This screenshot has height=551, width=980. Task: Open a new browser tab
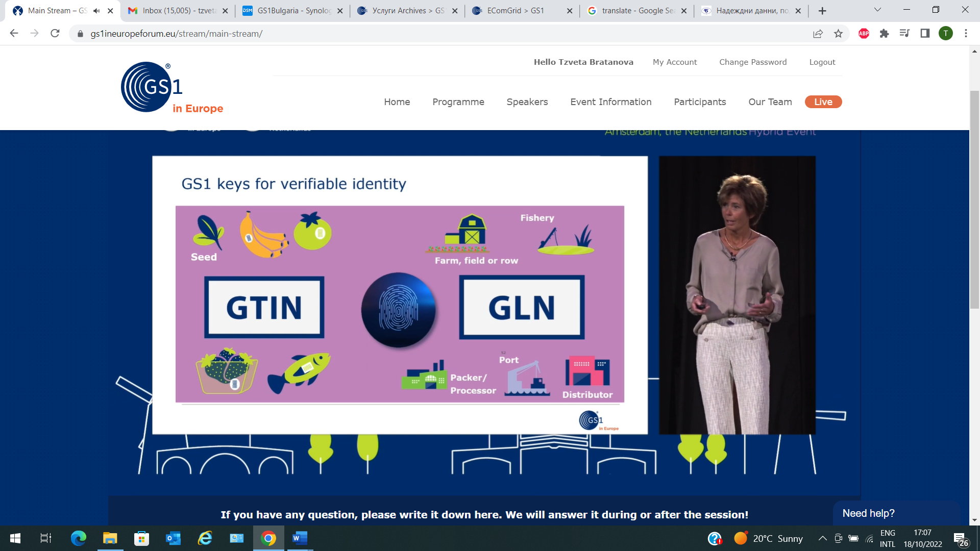point(822,11)
